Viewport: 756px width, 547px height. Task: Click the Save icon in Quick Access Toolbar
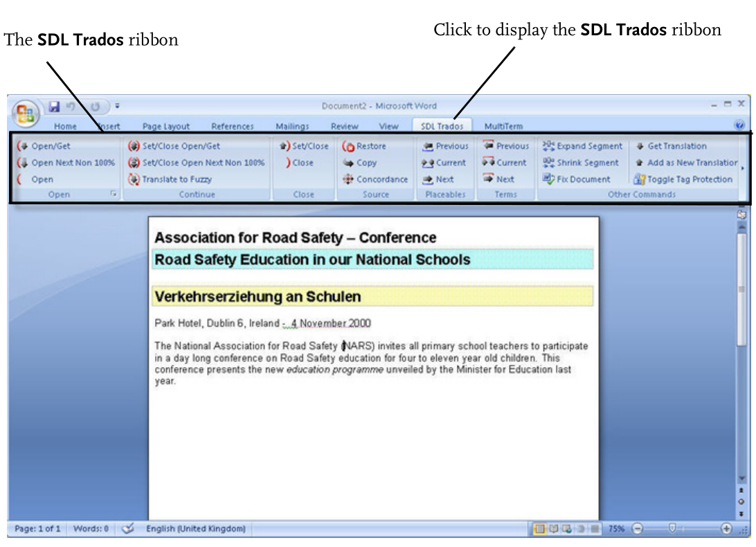pos(55,106)
